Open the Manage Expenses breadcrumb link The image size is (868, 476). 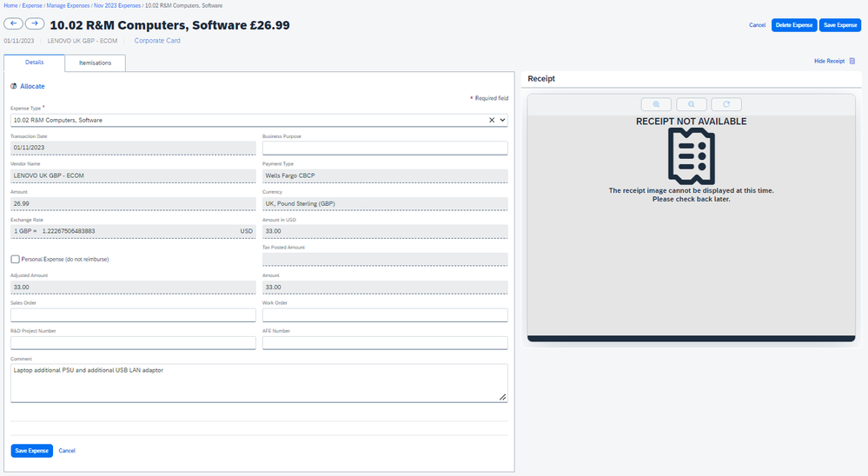68,5
